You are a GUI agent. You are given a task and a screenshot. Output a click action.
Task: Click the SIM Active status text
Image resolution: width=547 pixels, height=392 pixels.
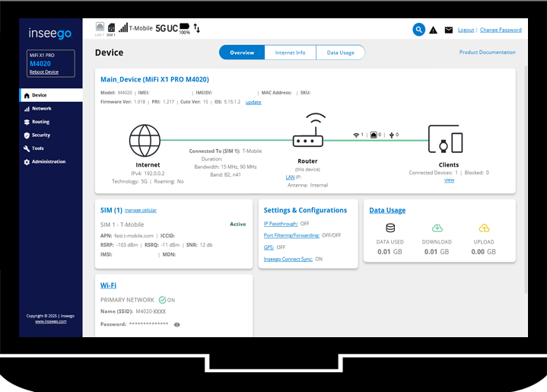click(238, 224)
